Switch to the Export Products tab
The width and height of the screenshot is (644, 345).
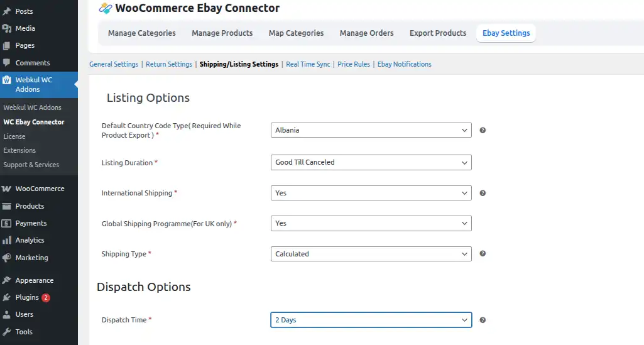(x=438, y=33)
